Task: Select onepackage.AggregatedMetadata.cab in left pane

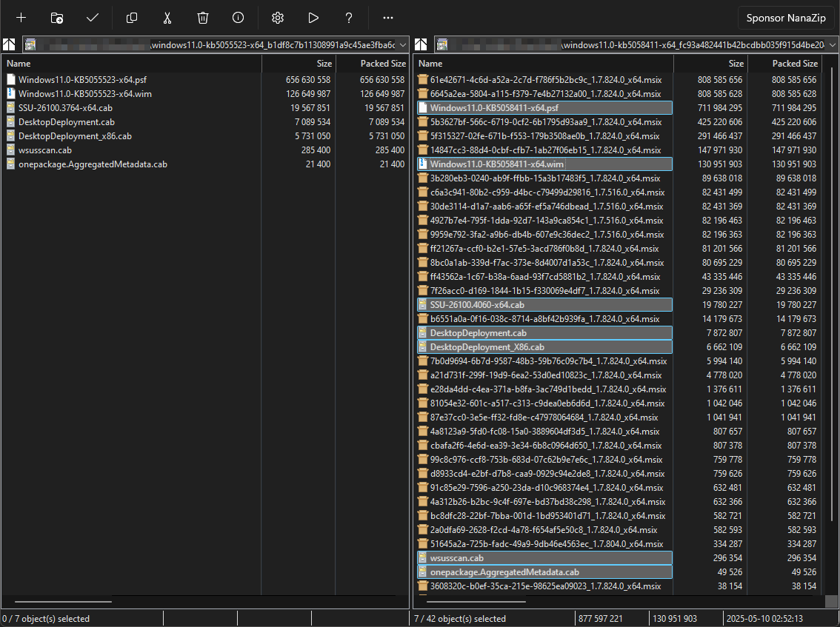Action: coord(206,164)
